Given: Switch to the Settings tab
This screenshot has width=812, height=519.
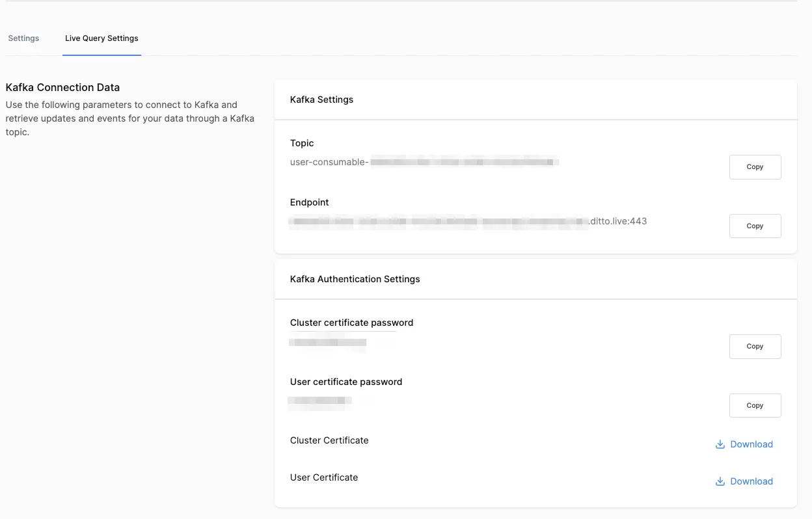Looking at the screenshot, I should [23, 38].
